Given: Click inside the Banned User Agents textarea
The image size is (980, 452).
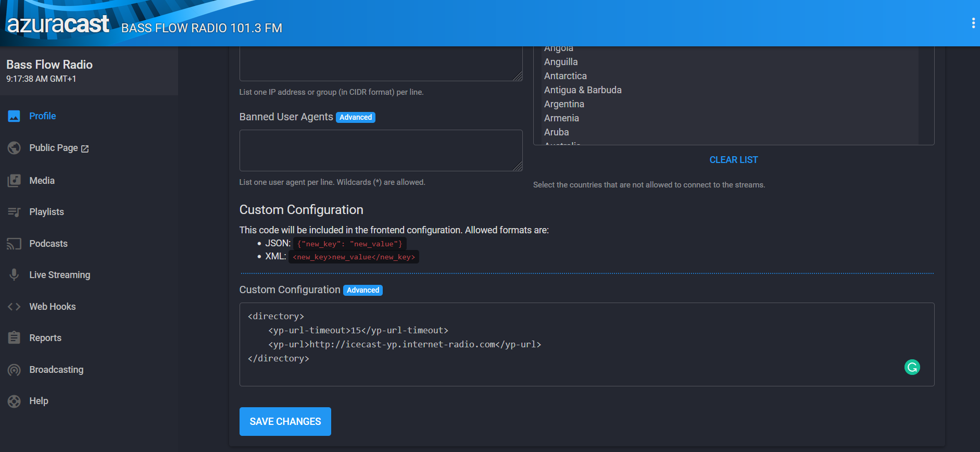Looking at the screenshot, I should click(380, 150).
